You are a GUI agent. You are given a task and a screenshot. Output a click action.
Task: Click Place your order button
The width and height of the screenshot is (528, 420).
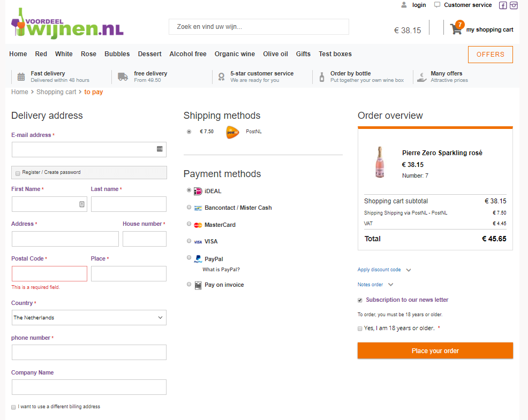(435, 350)
